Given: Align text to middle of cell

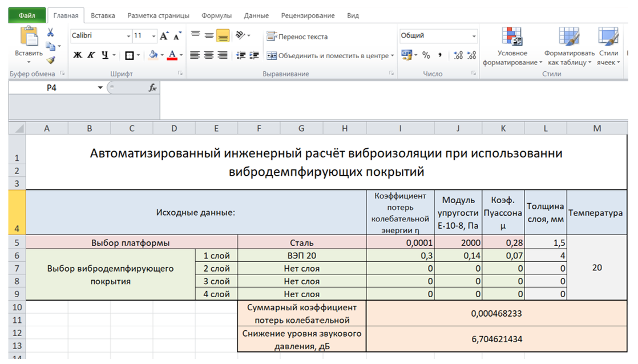Looking at the screenshot, I should [209, 35].
